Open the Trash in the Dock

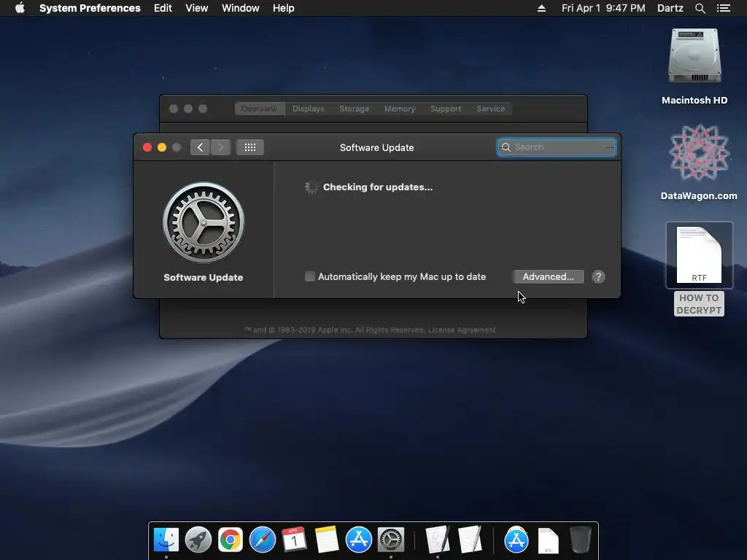coord(580,540)
